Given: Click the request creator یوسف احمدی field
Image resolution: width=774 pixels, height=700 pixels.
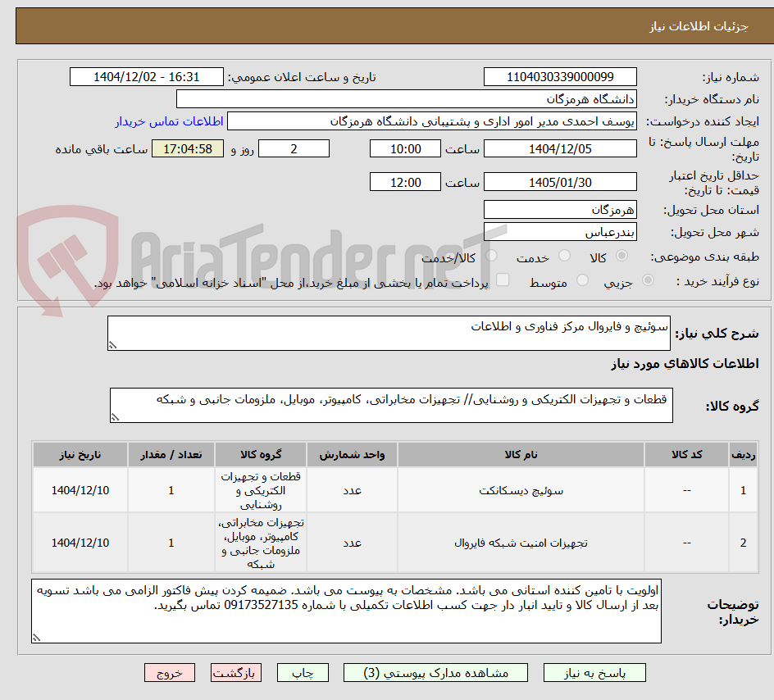Looking at the screenshot, I should point(432,121).
